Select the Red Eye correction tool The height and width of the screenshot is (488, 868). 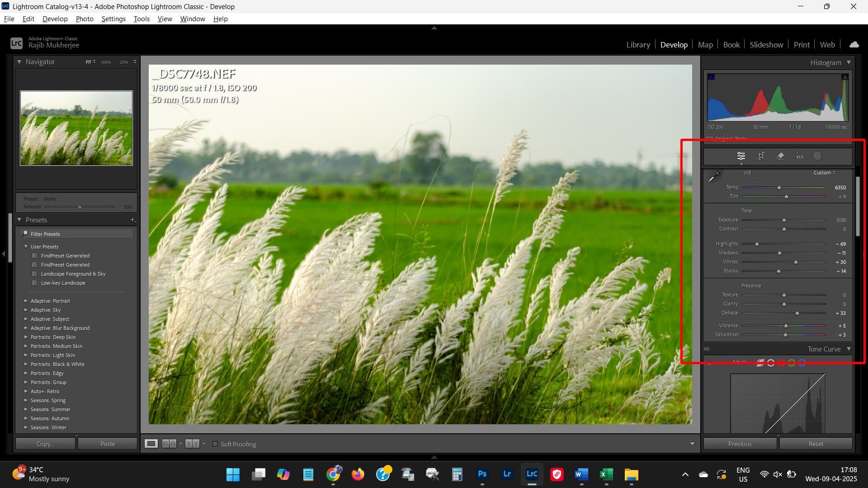[x=799, y=156]
